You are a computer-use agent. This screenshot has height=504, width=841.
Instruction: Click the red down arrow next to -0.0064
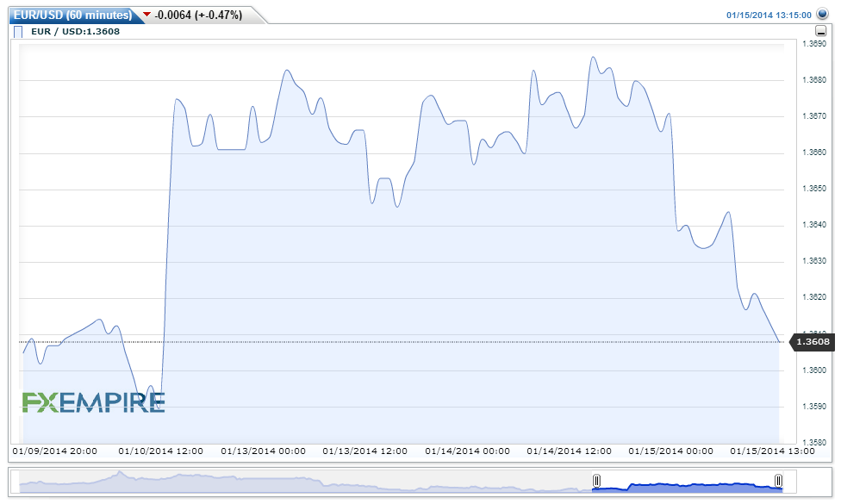click(147, 15)
